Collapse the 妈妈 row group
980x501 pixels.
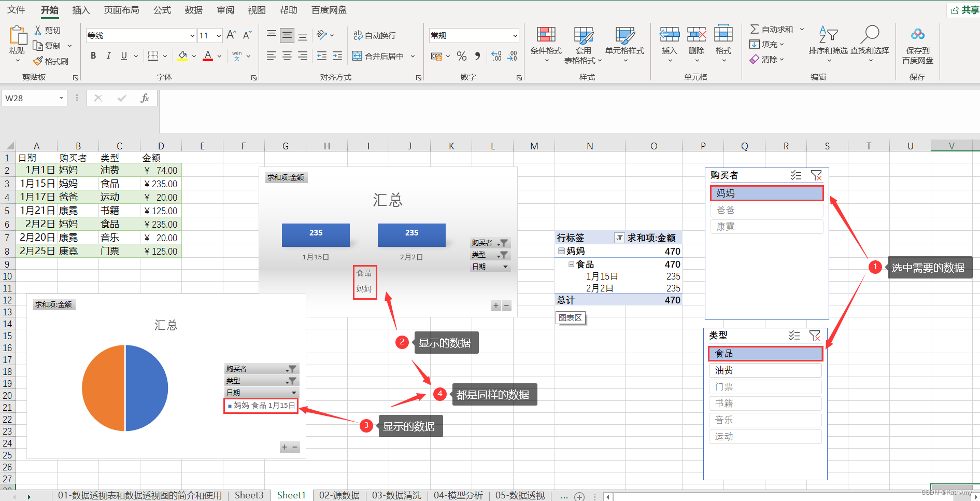pyautogui.click(x=561, y=251)
